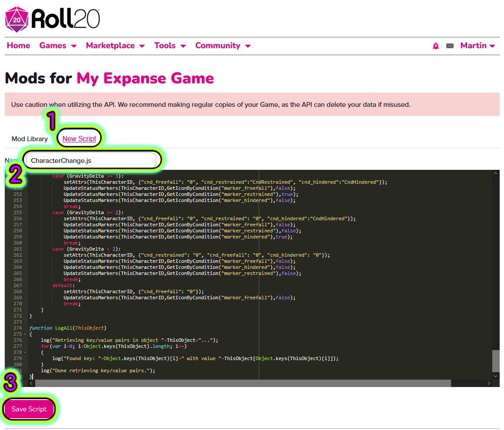Click the setAttrs call on line 262
The height and width of the screenshot is (430, 504).
(x=197, y=255)
